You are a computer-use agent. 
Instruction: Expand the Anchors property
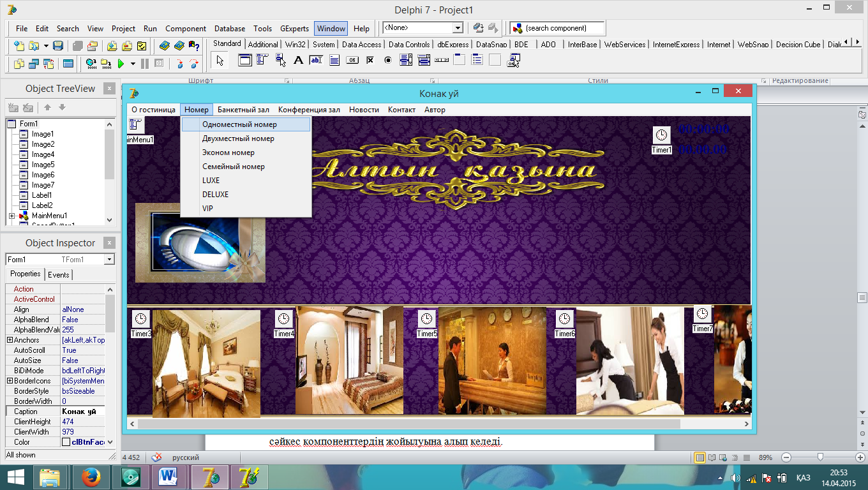pyautogui.click(x=10, y=340)
